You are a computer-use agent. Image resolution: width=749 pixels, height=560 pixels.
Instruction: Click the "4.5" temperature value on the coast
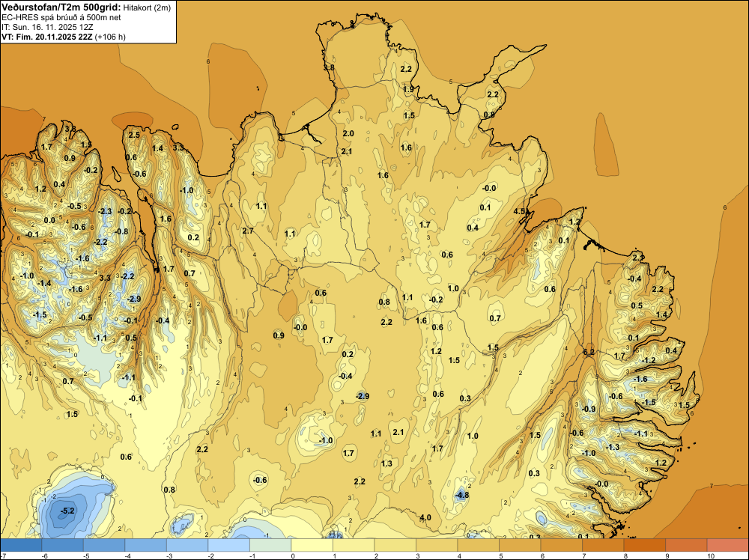point(519,211)
